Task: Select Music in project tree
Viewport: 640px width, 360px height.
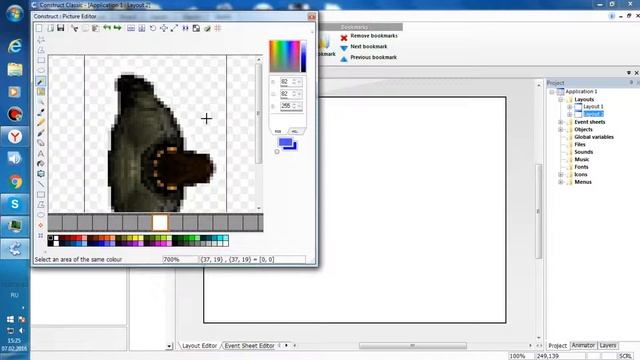Action: tap(582, 160)
